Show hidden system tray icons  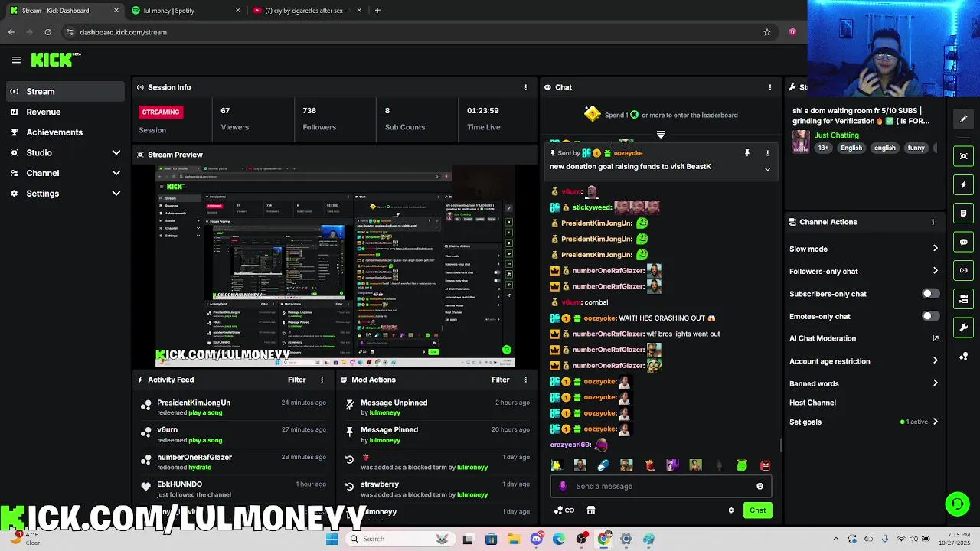[835, 539]
